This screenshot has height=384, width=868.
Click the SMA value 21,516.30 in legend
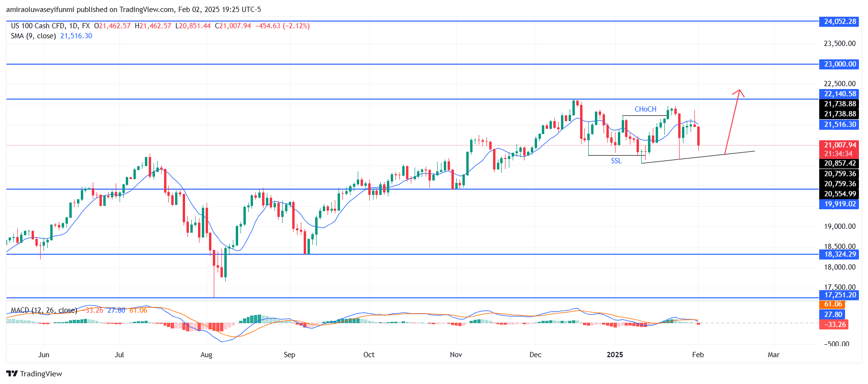76,36
